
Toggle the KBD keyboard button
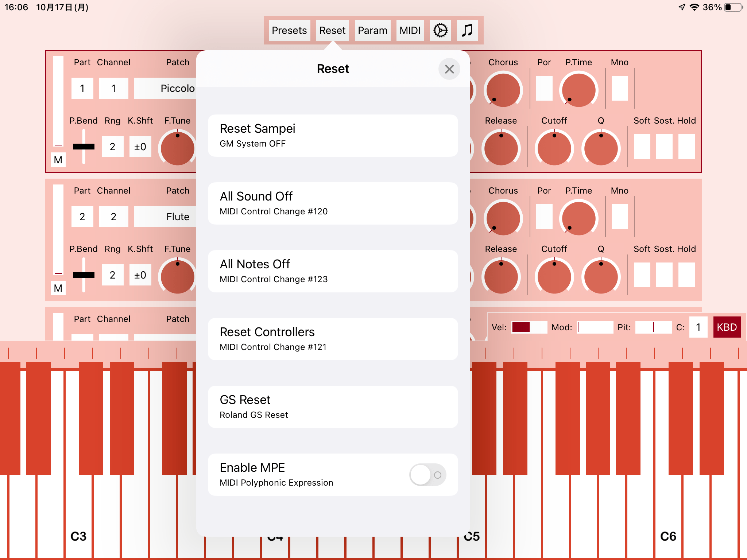click(x=727, y=327)
